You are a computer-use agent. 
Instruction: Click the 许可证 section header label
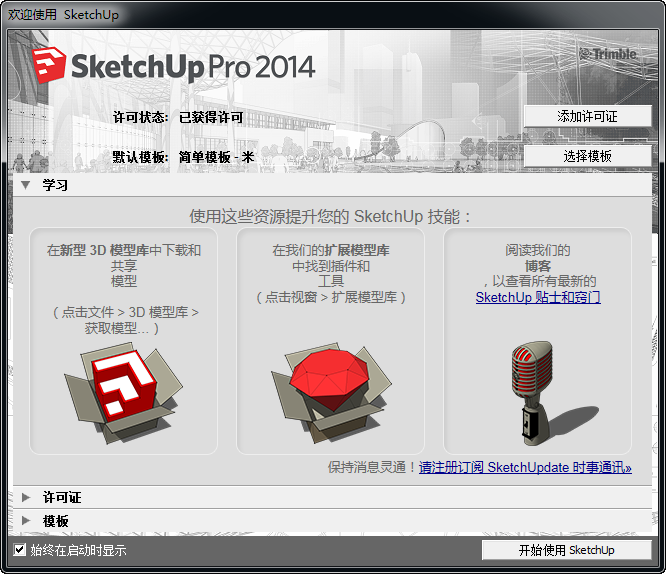coord(62,497)
